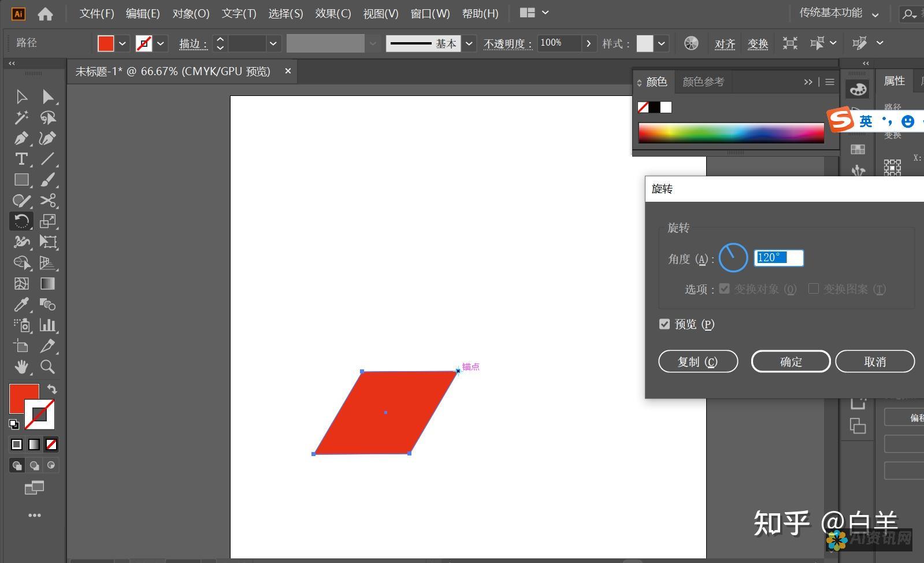The image size is (924, 563).
Task: Expand the opacity slider arrow
Action: click(589, 43)
